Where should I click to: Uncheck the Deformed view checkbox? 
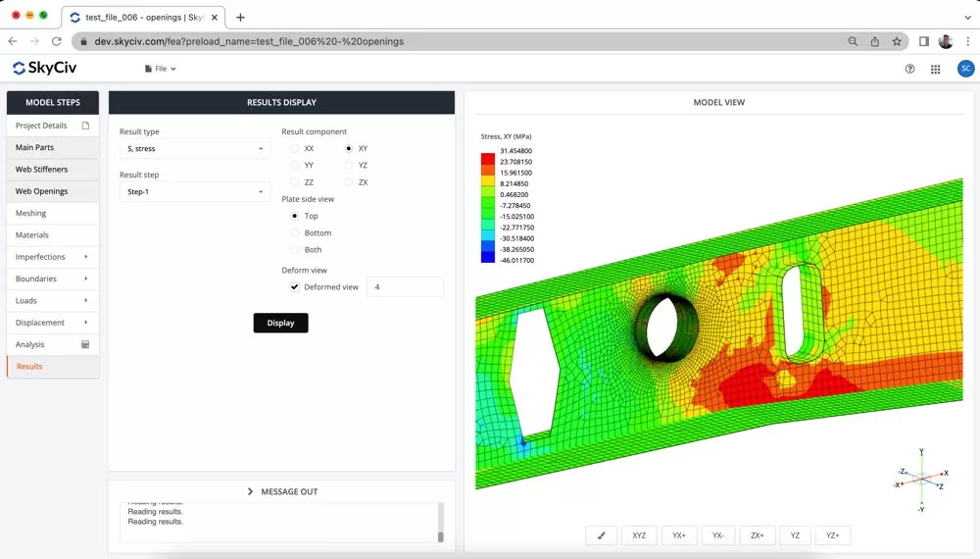click(295, 287)
